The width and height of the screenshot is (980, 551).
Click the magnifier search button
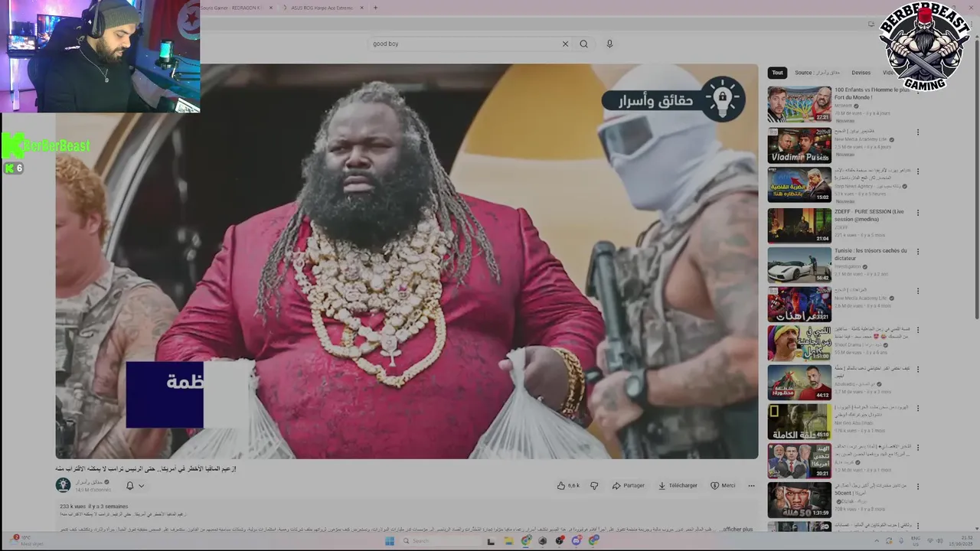coord(583,44)
